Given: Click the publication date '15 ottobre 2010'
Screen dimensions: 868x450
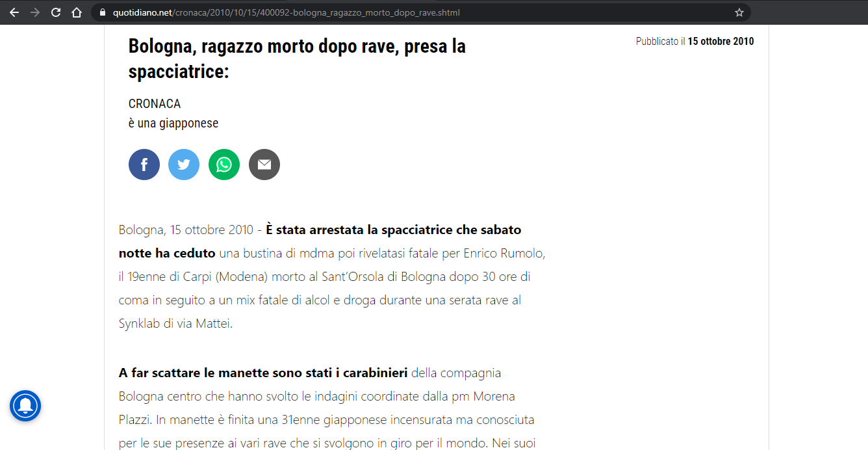Looking at the screenshot, I should click(721, 42).
